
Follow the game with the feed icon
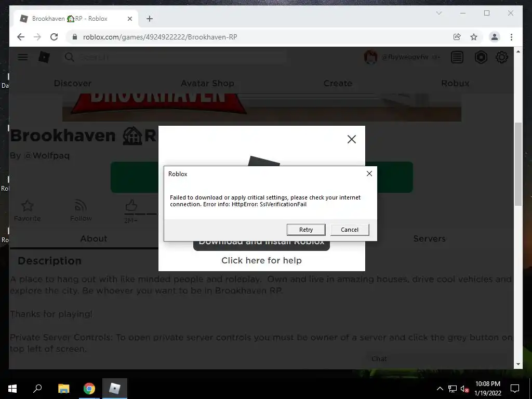[81, 206]
